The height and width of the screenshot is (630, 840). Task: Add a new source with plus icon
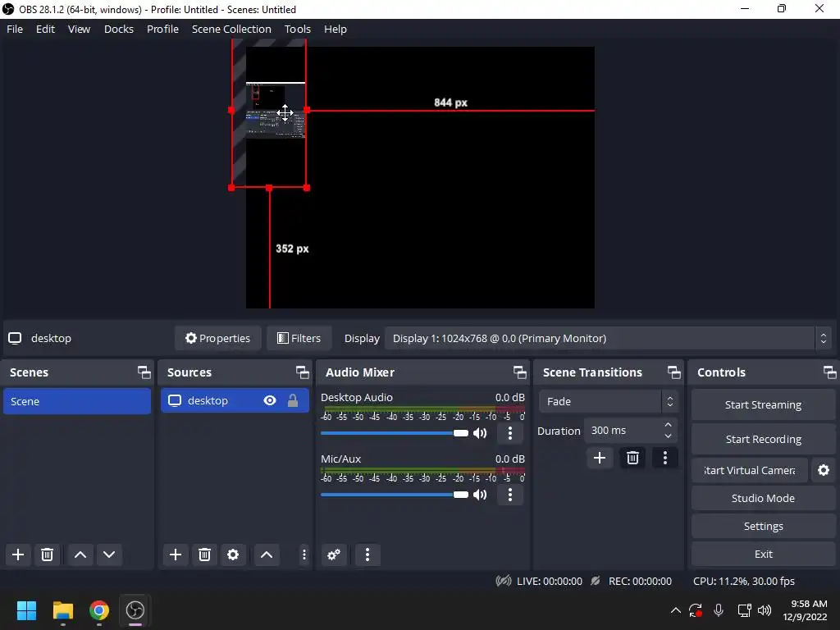176,555
